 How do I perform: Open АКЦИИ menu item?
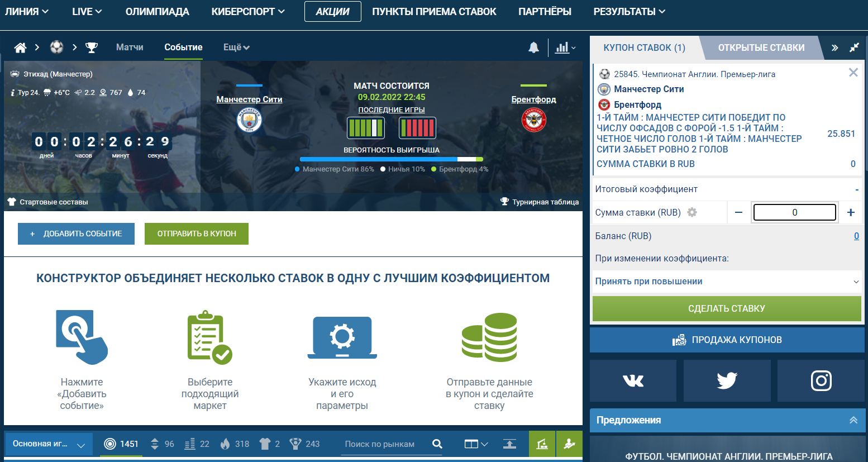point(333,11)
